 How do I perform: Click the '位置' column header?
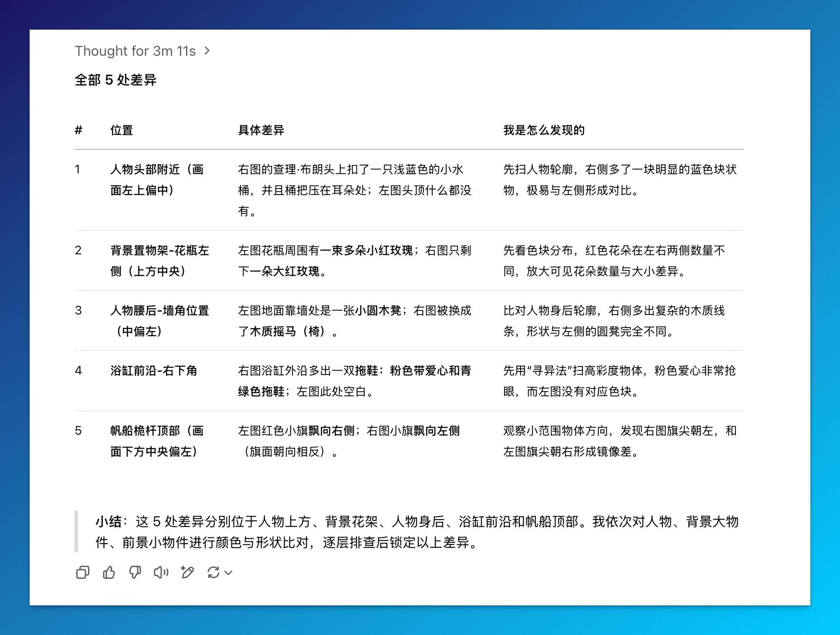coord(122,130)
